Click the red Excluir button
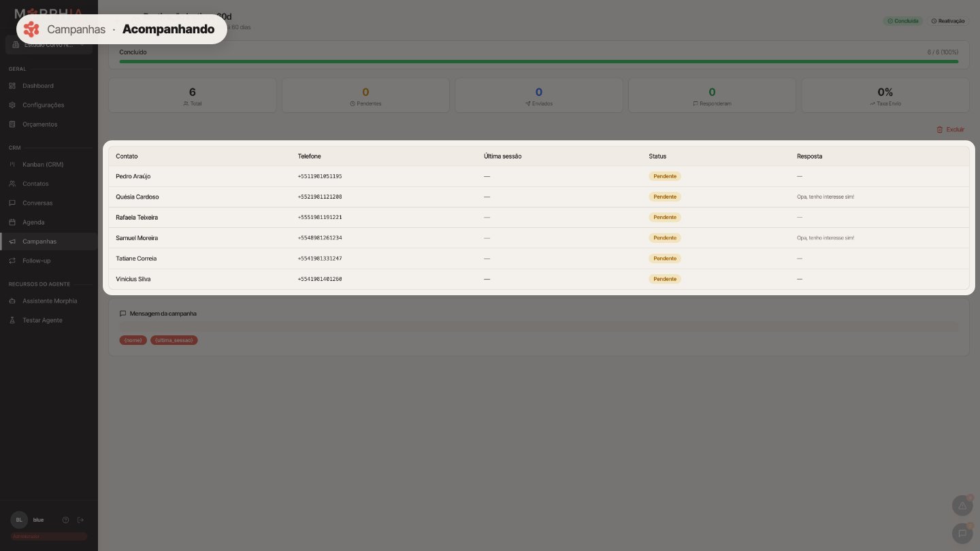 click(x=950, y=129)
